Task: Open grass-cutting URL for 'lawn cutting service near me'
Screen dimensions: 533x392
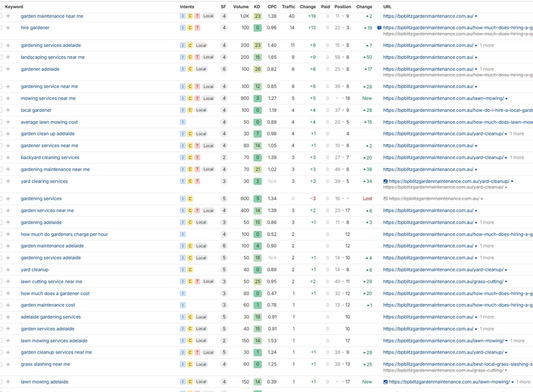Action: click(x=443, y=282)
